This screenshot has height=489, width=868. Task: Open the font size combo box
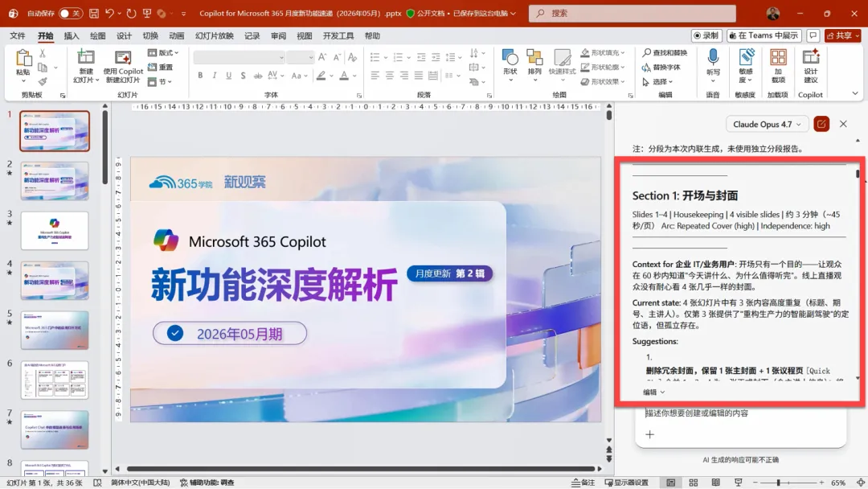[301, 57]
